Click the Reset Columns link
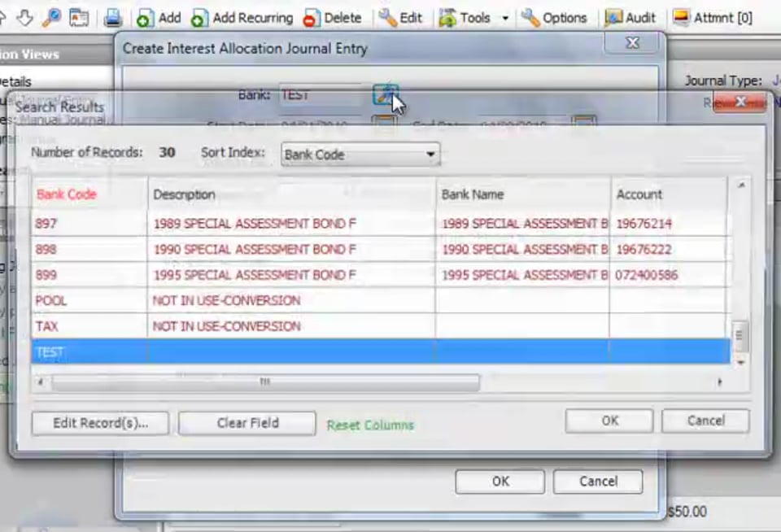 370,425
